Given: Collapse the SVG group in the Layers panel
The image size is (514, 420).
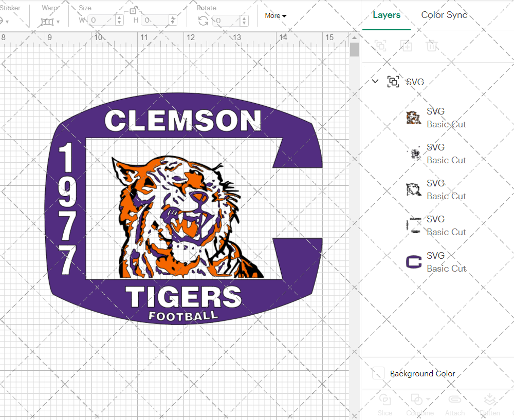Looking at the screenshot, I should point(375,81).
